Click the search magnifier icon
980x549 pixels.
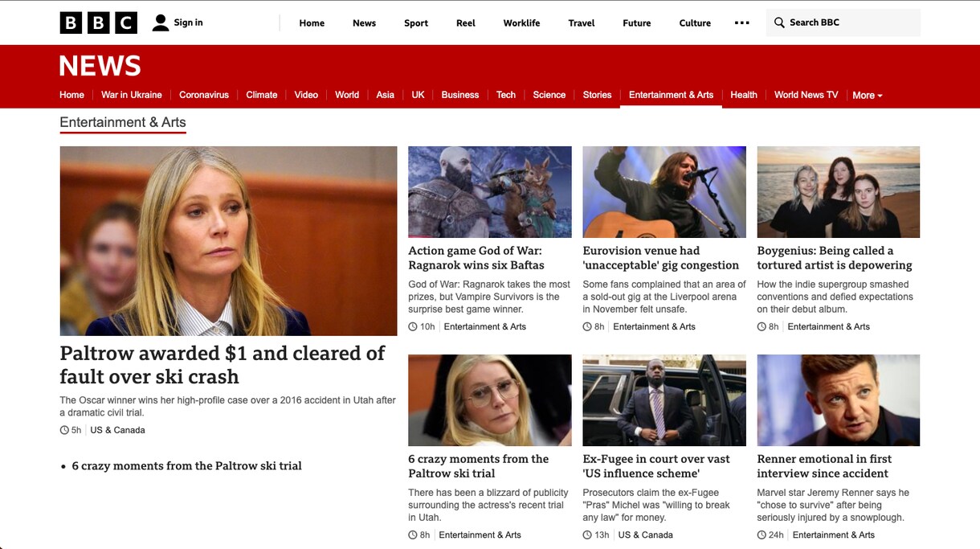[x=778, y=23]
